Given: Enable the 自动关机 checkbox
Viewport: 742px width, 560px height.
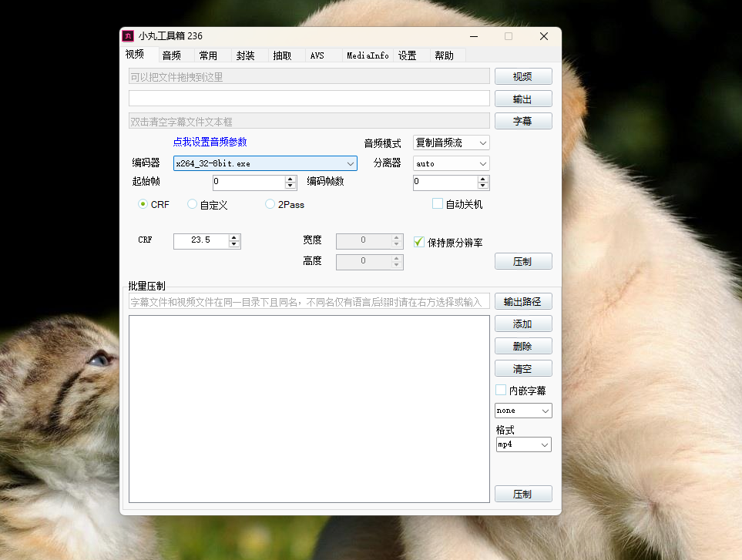Looking at the screenshot, I should [437, 203].
